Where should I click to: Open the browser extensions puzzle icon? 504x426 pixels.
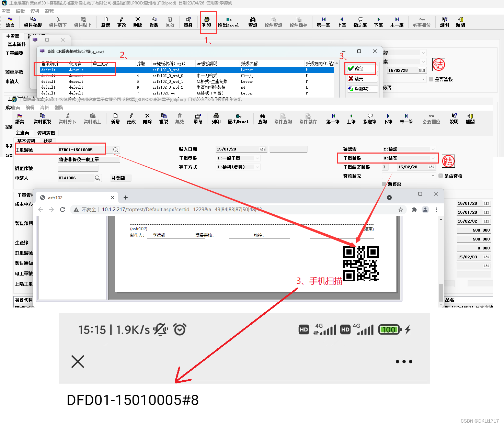click(414, 210)
